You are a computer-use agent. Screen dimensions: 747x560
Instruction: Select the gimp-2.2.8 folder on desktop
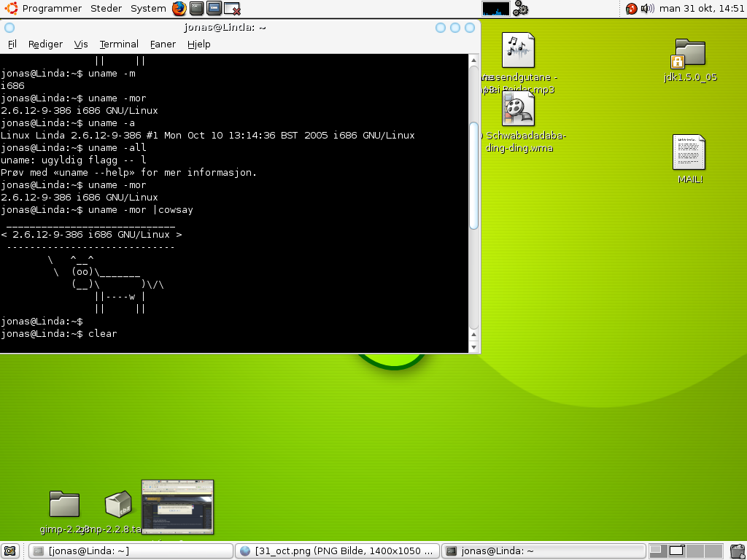point(64,504)
